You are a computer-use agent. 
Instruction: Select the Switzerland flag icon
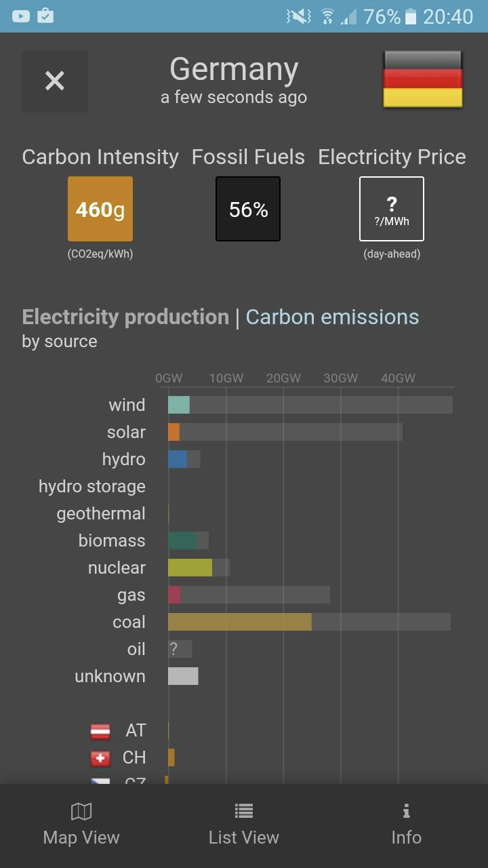click(x=100, y=757)
